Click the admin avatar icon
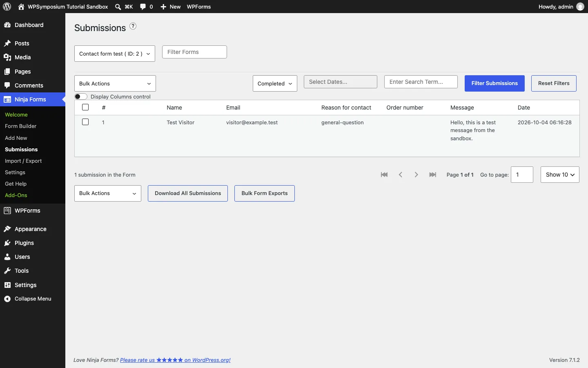This screenshot has width=588, height=368. tap(580, 7)
